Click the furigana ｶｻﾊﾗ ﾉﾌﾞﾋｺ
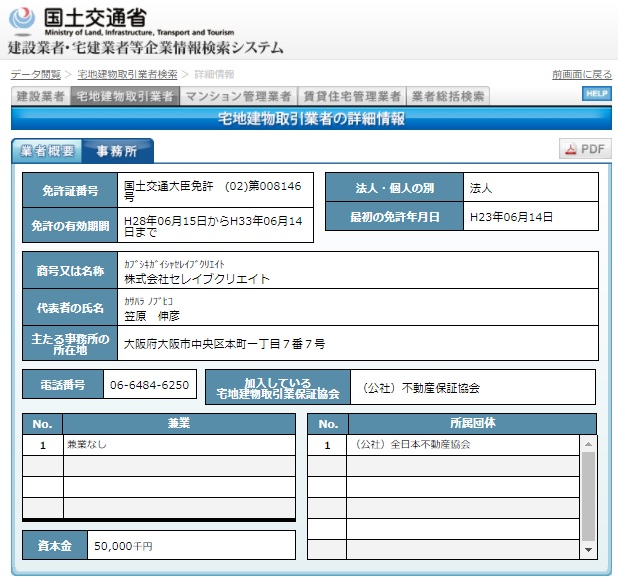Screen dimensions: 618x581 click(148, 301)
